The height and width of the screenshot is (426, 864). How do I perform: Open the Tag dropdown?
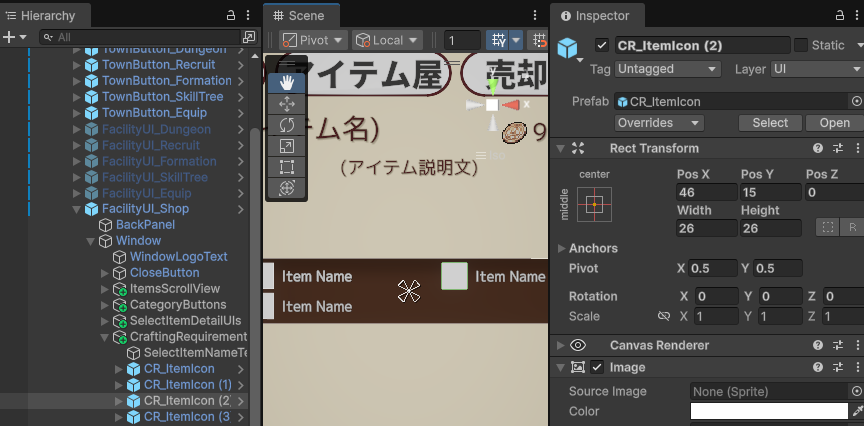668,69
